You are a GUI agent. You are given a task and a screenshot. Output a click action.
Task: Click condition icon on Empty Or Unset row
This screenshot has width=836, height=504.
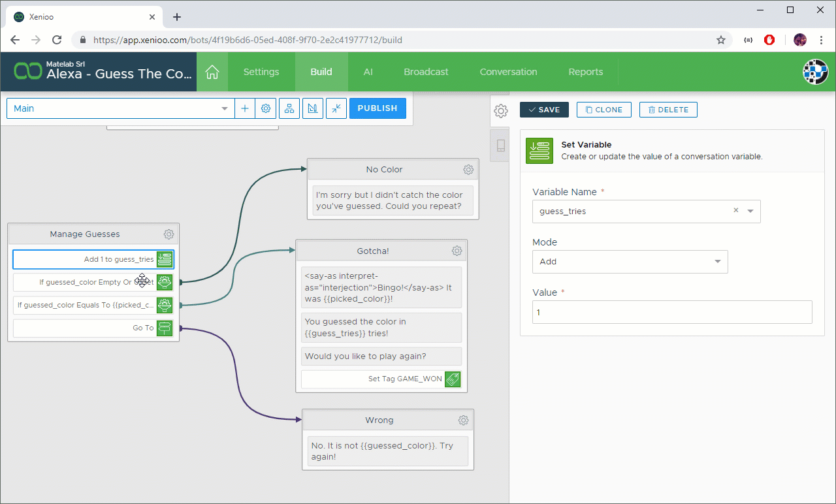pos(165,283)
